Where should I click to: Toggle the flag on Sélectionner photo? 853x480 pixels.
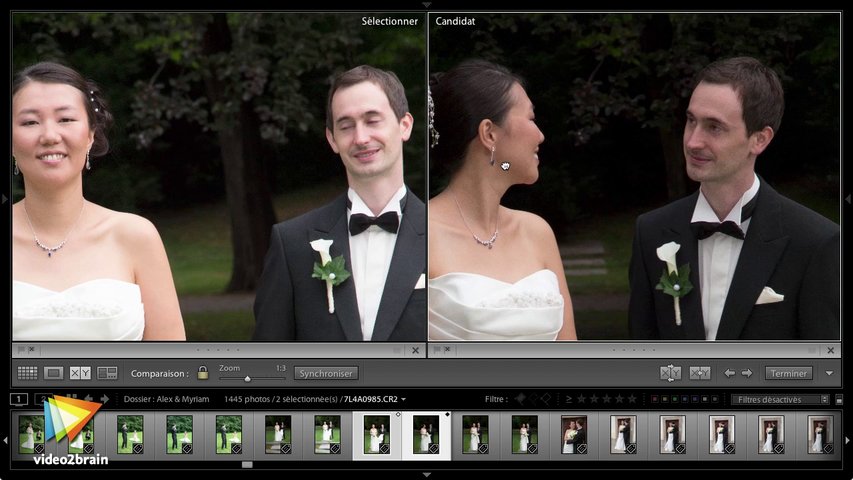(x=20, y=350)
